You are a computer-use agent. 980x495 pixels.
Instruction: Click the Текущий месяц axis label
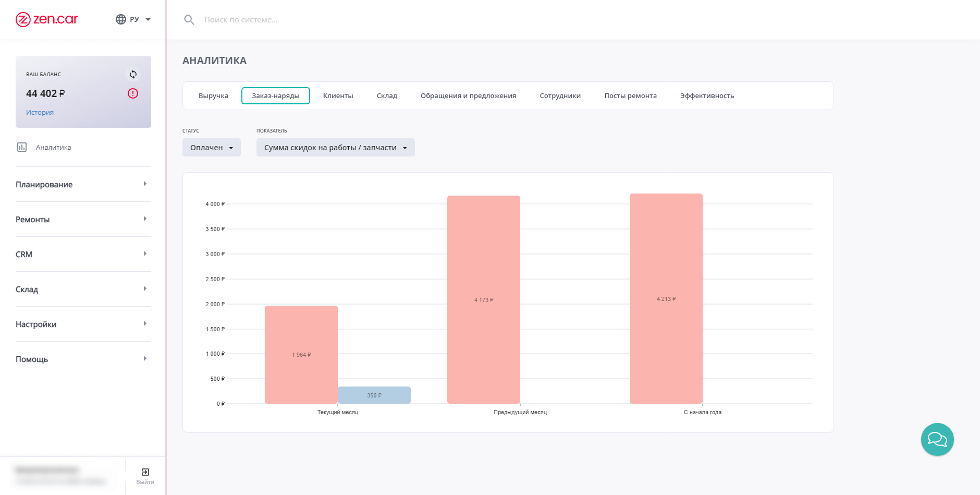point(338,412)
